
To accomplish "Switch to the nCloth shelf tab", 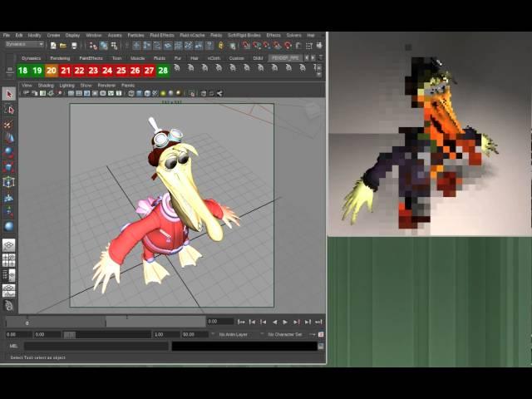I will (x=214, y=58).
